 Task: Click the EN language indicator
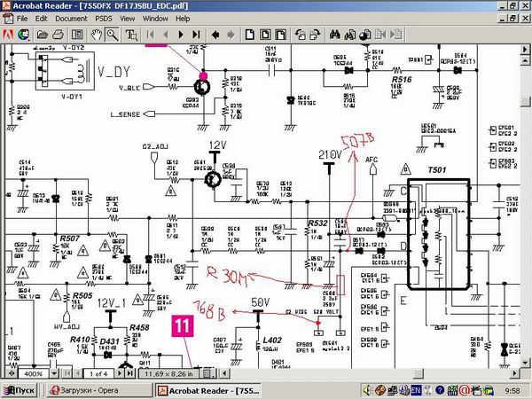(x=416, y=390)
